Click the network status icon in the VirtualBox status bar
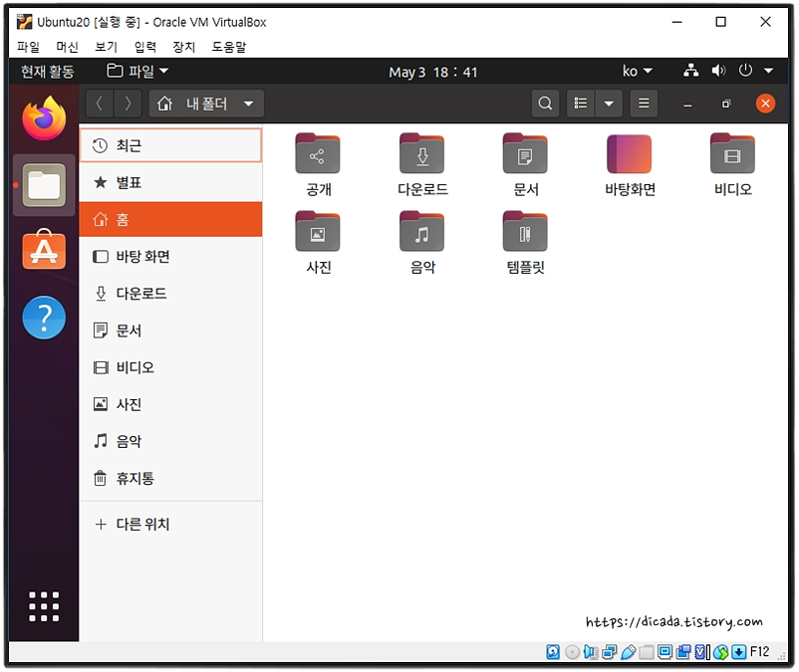799x672 pixels. point(610,652)
